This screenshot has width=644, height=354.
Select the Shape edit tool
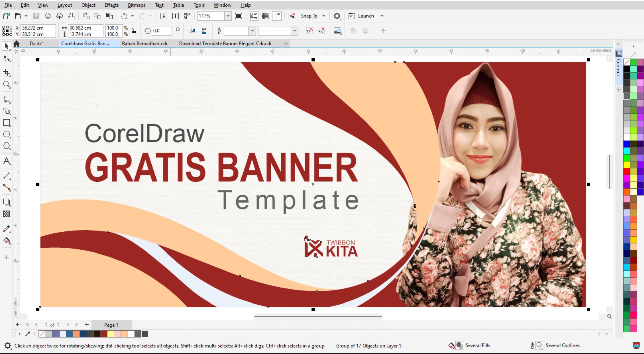[7, 59]
